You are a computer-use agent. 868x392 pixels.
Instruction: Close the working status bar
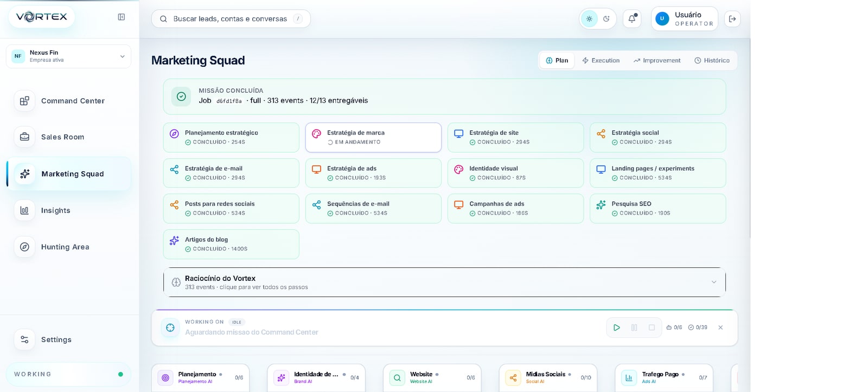click(720, 327)
